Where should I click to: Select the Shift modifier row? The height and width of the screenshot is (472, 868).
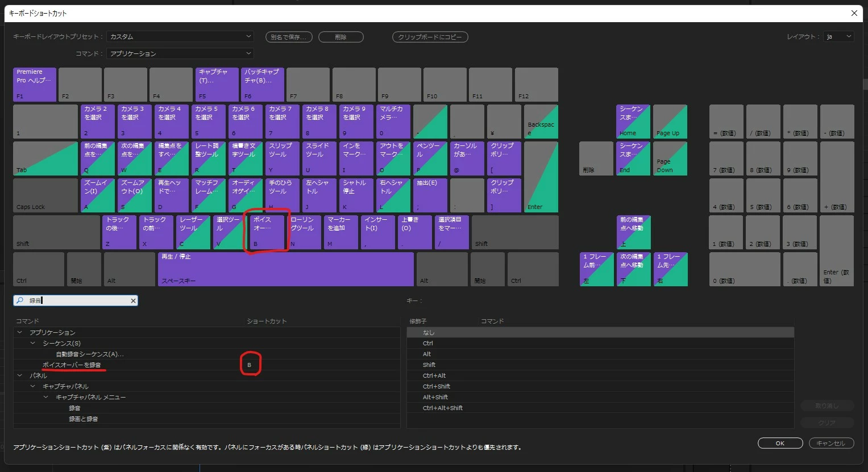(x=600, y=365)
